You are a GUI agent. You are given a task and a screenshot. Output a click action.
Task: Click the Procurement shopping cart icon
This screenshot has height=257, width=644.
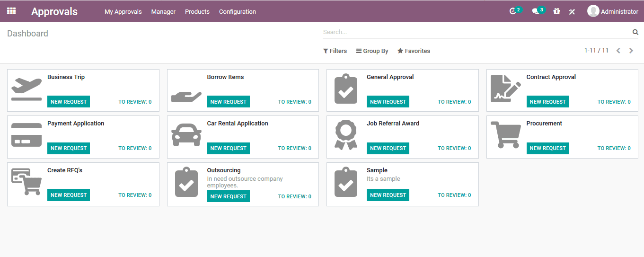(x=506, y=135)
